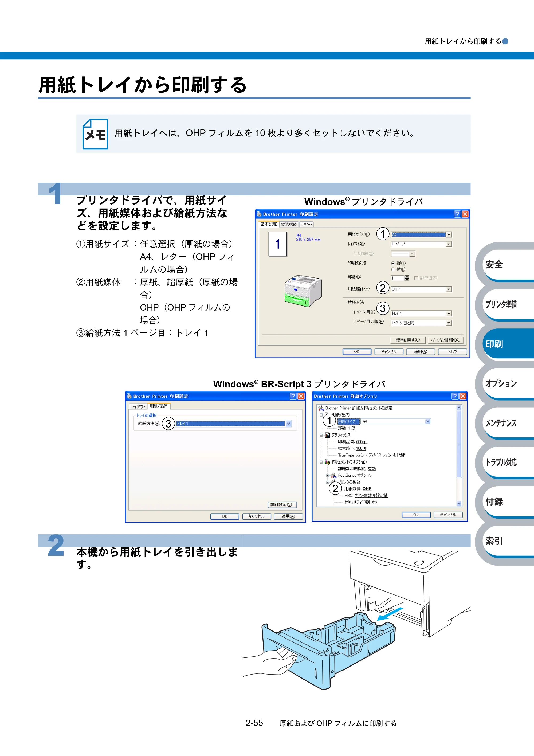The width and height of the screenshot is (534, 756).
Task: Click the 詳細設定(V)... button
Action: tap(282, 505)
